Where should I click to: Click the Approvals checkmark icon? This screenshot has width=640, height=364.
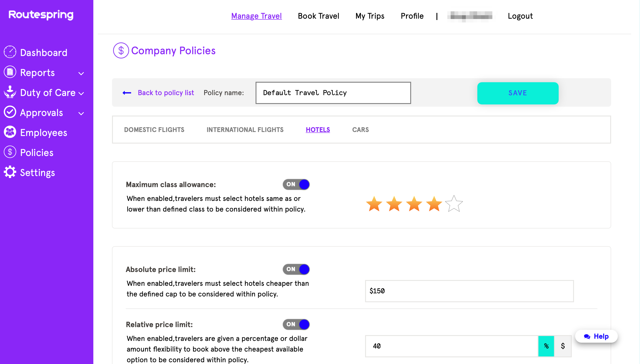(x=10, y=112)
